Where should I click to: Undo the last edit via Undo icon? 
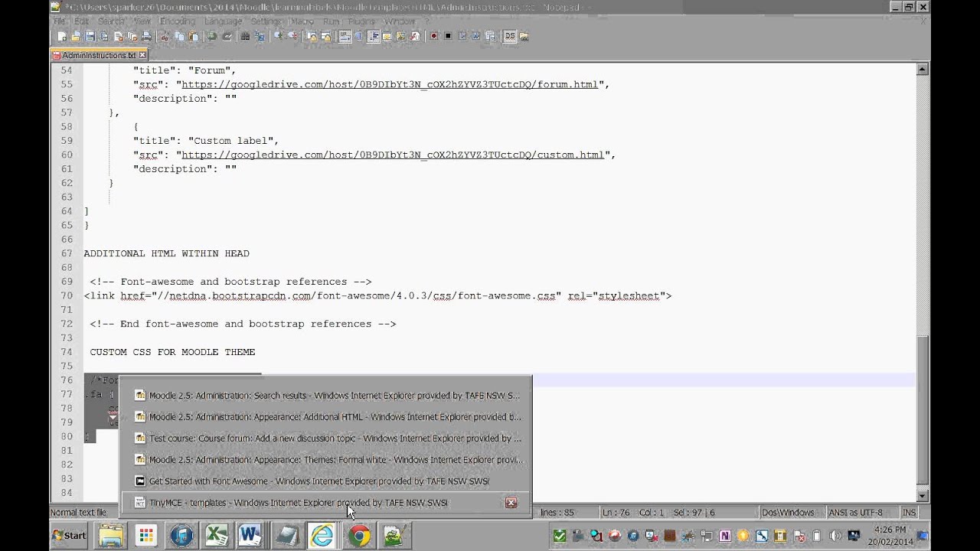click(211, 35)
